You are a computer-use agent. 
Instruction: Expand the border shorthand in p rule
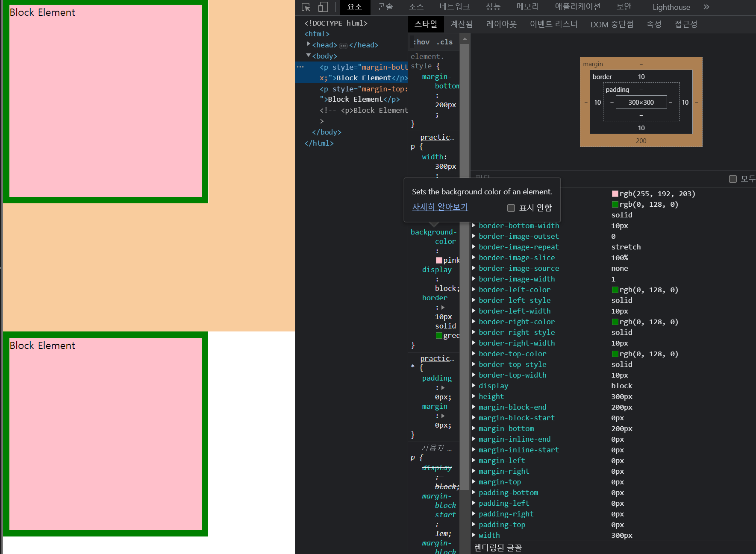(443, 308)
